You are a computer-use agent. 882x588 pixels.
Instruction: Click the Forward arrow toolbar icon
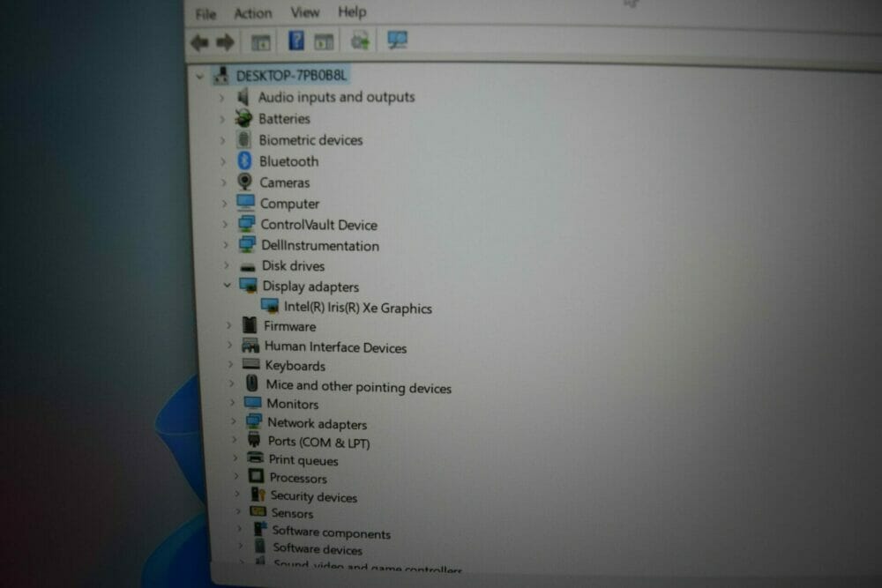(226, 42)
